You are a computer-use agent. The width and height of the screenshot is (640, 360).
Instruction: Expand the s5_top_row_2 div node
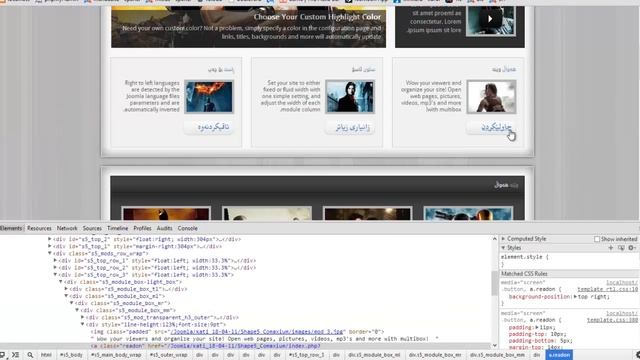tap(55, 268)
